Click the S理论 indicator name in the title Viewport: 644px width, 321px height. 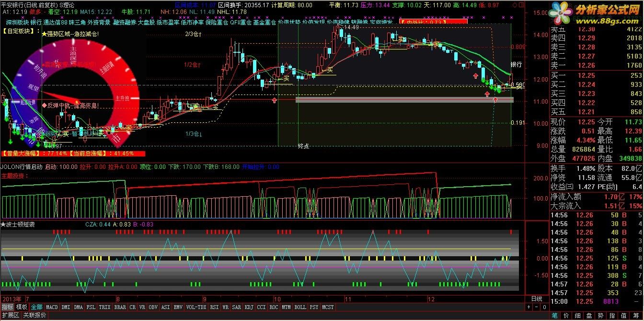(67, 5)
